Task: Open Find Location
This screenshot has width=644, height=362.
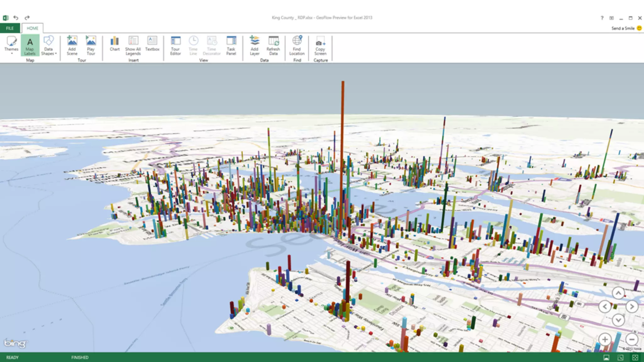Action: pyautogui.click(x=297, y=45)
